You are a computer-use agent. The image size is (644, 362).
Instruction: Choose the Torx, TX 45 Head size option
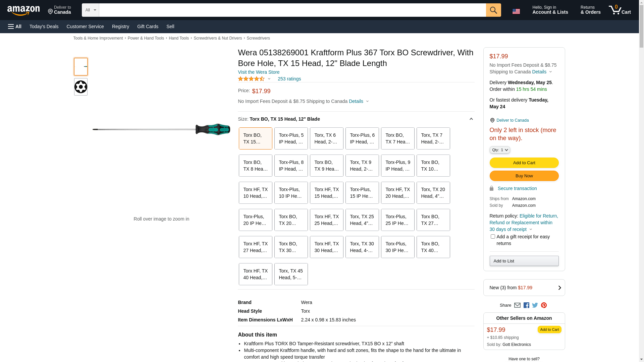[x=291, y=274]
